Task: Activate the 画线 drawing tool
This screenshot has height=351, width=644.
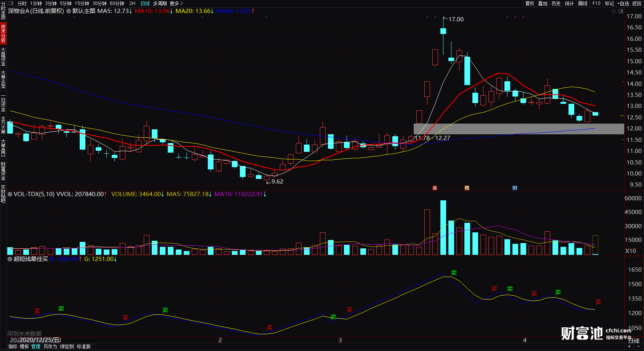Action: pyautogui.click(x=583, y=3)
